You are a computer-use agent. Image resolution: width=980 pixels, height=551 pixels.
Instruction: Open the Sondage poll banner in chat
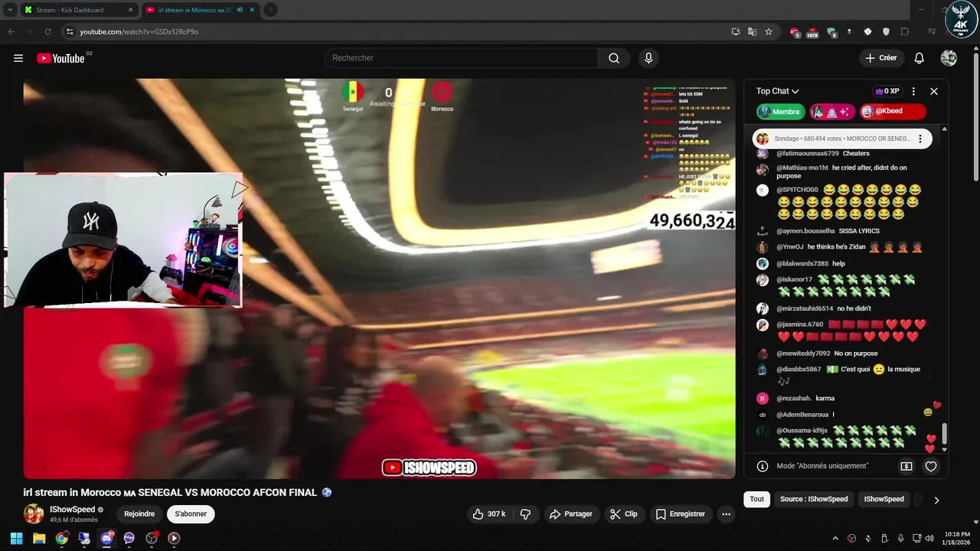click(842, 139)
